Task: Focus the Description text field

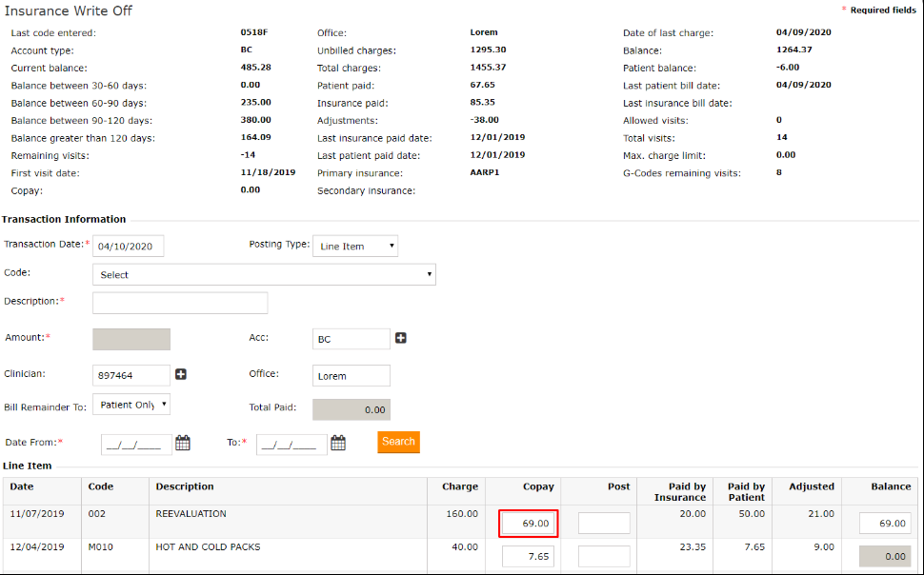Action: [180, 303]
